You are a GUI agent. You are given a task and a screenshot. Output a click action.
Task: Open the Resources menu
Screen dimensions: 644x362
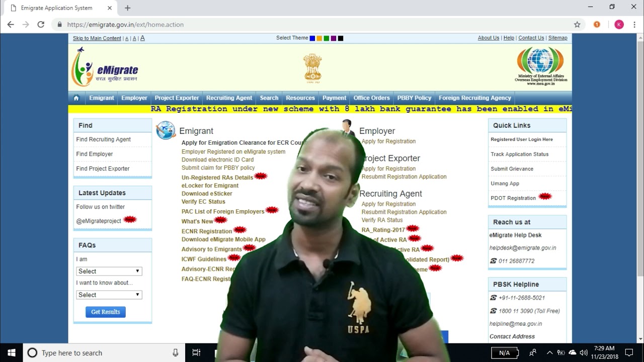tap(300, 98)
